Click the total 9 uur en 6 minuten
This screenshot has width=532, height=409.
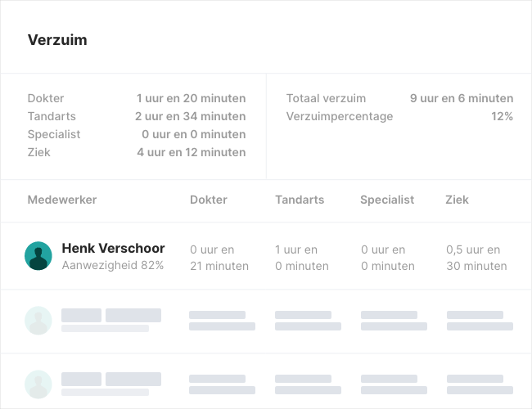click(x=462, y=98)
